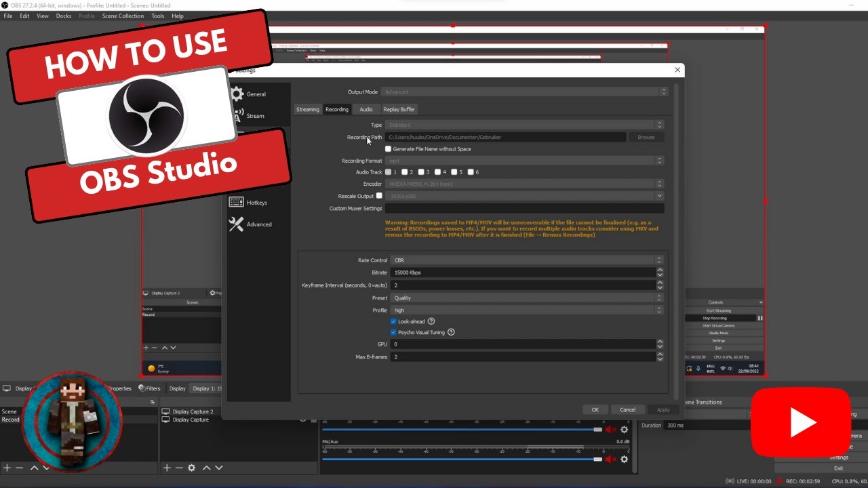868x488 pixels.
Task: Click the LIVE broadcast icon in status bar
Action: [730, 481]
